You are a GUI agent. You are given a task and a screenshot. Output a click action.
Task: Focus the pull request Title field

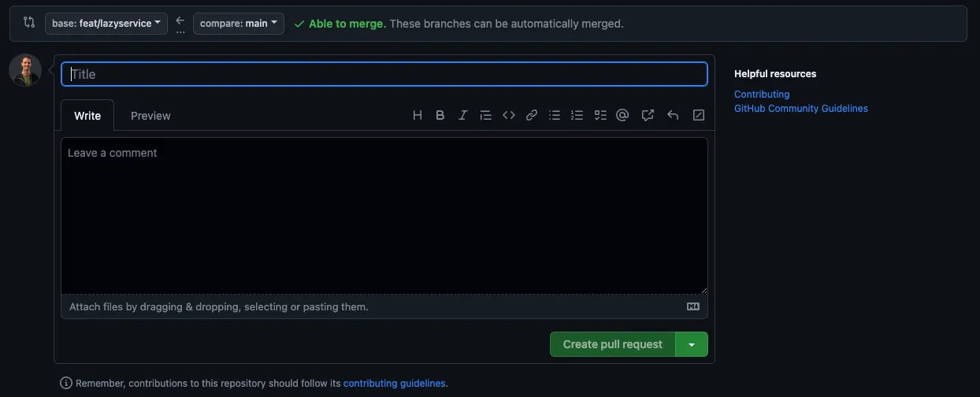[x=384, y=74]
